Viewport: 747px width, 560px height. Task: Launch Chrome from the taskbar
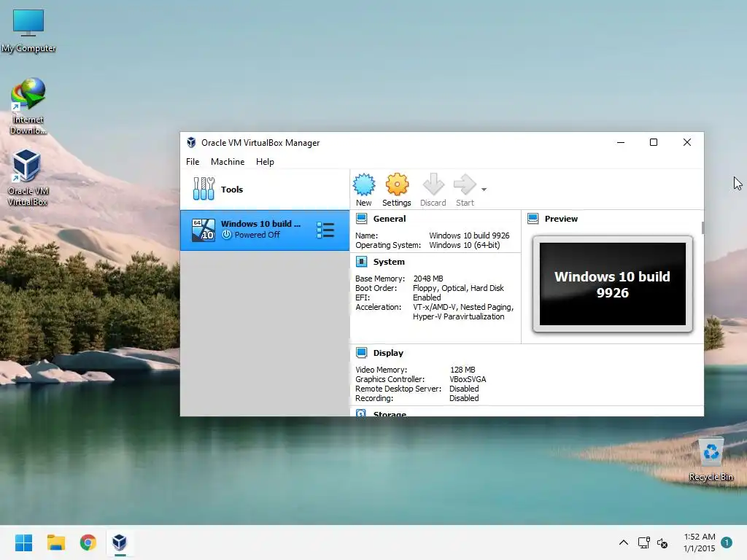(x=88, y=542)
